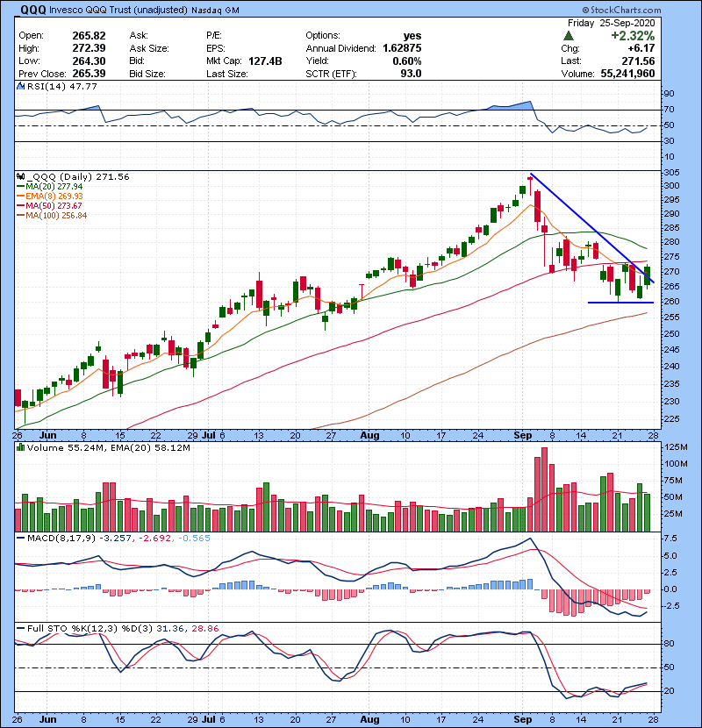Click the RSI panel line-chart icon
This screenshot has height=728, width=702.
pyautogui.click(x=20, y=86)
